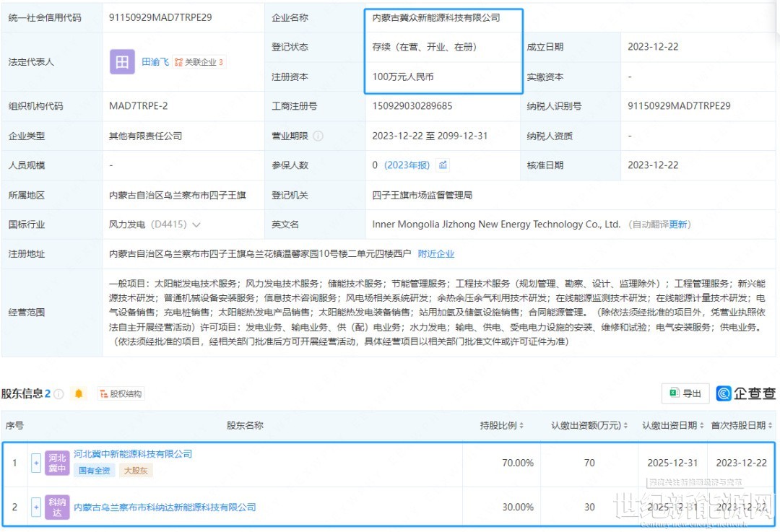
Task: Open the 企查查 logo
Action: click(745, 393)
